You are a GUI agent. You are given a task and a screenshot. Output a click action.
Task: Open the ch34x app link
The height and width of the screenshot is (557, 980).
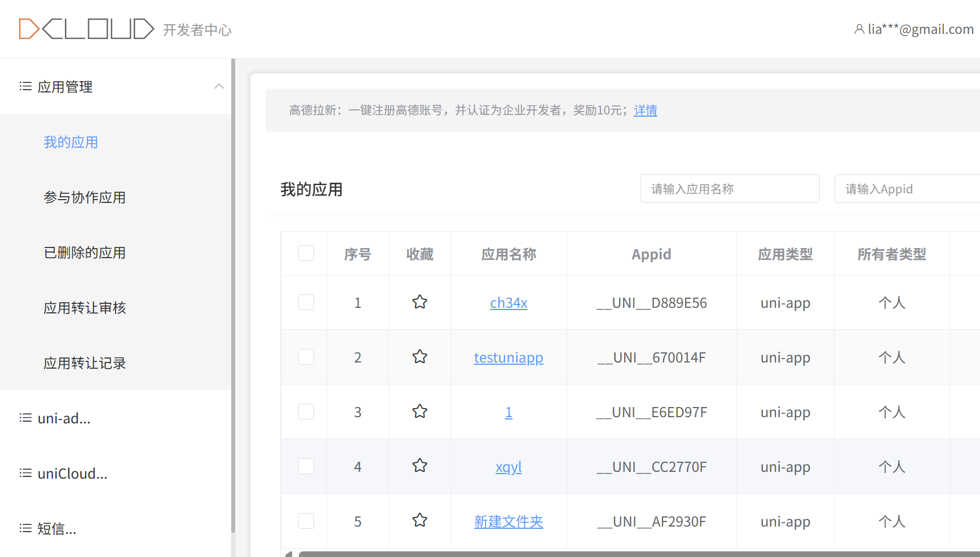click(509, 303)
